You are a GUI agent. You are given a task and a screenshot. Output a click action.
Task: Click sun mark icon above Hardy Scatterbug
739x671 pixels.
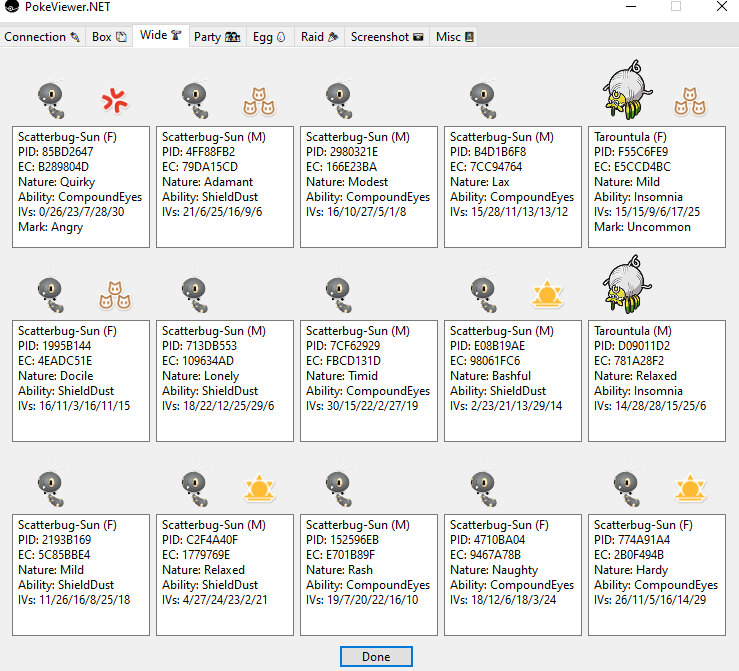pyautogui.click(x=690, y=488)
